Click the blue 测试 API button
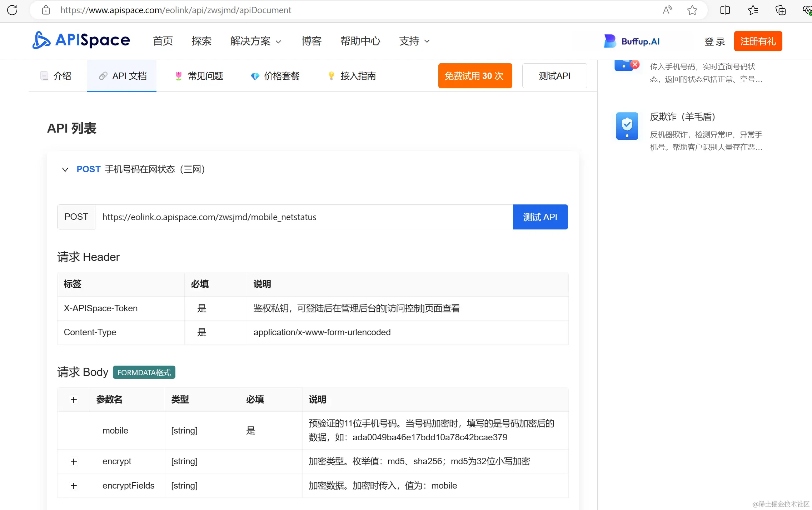The image size is (812, 510). click(x=540, y=217)
